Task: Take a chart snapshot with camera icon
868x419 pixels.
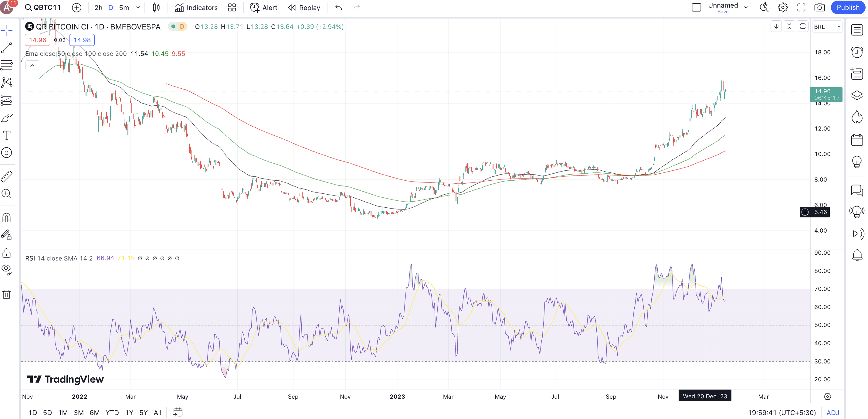Action: pyautogui.click(x=819, y=7)
